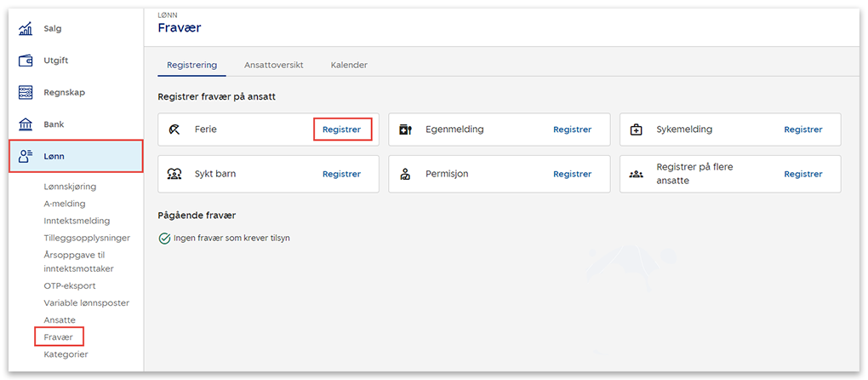Click the Salg chart icon in sidebar

tap(26, 29)
